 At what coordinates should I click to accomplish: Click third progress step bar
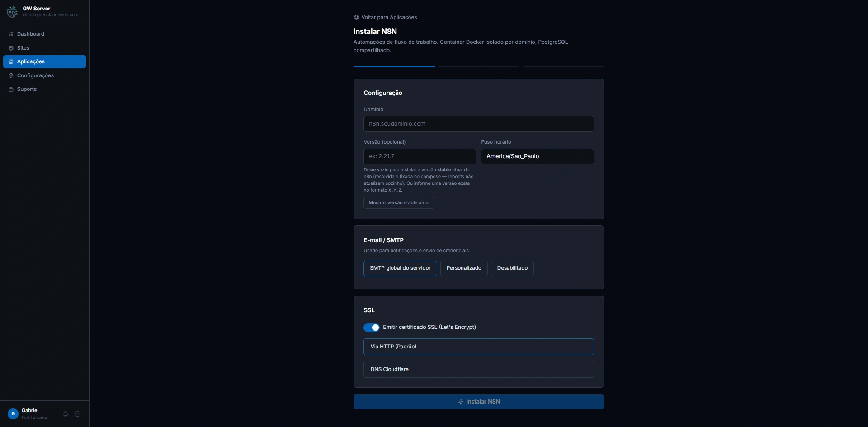563,66
